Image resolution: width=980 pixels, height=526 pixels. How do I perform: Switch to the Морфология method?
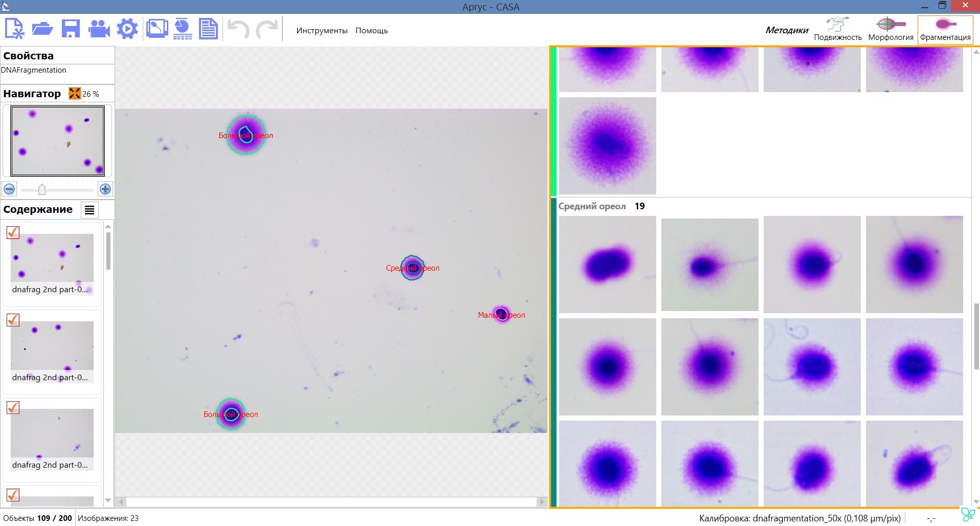[890, 30]
